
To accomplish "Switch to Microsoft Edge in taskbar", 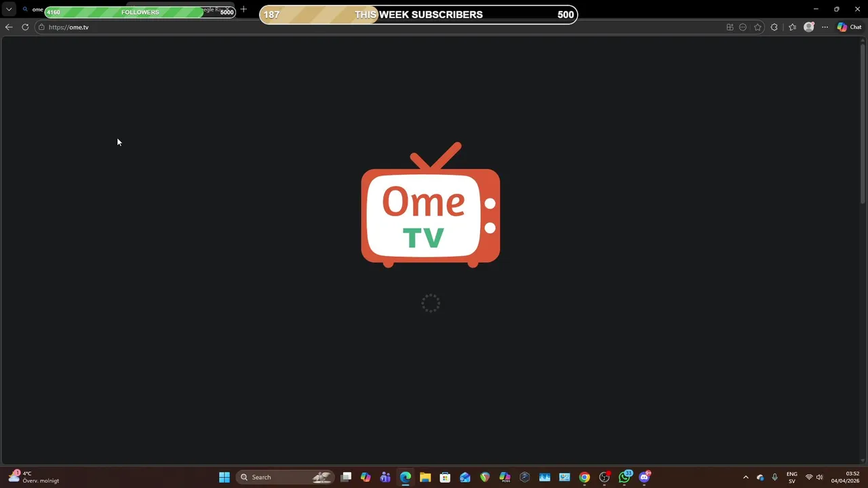I will (406, 477).
